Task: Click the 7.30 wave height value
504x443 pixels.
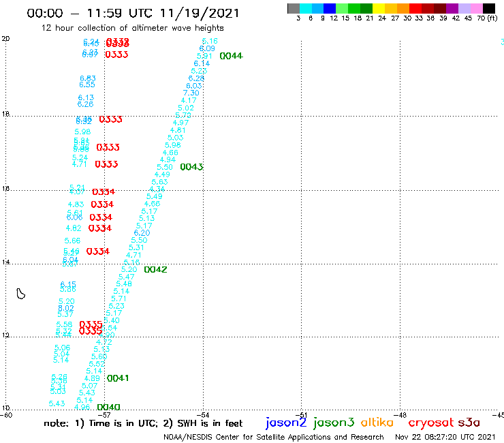Action: tap(191, 93)
